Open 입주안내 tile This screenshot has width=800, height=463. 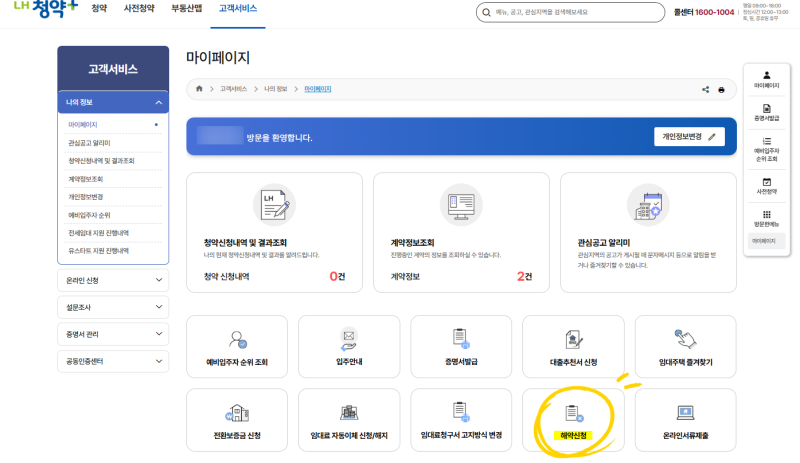349,347
